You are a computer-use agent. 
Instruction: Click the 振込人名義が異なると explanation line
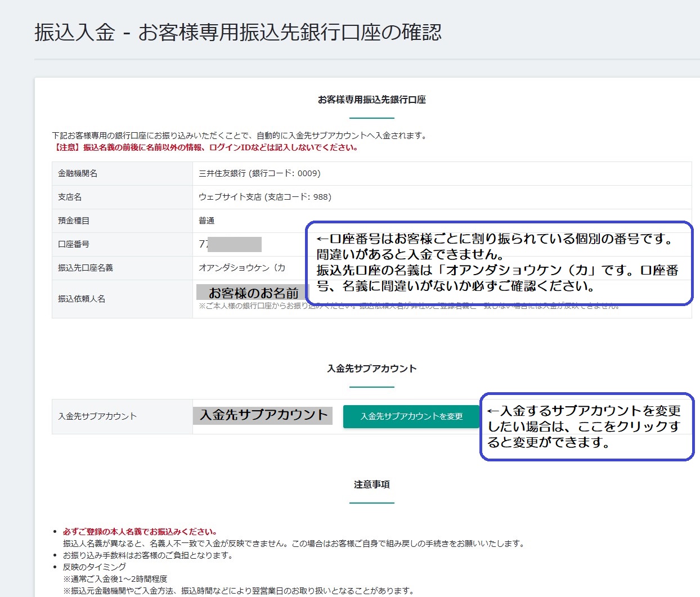click(x=294, y=544)
